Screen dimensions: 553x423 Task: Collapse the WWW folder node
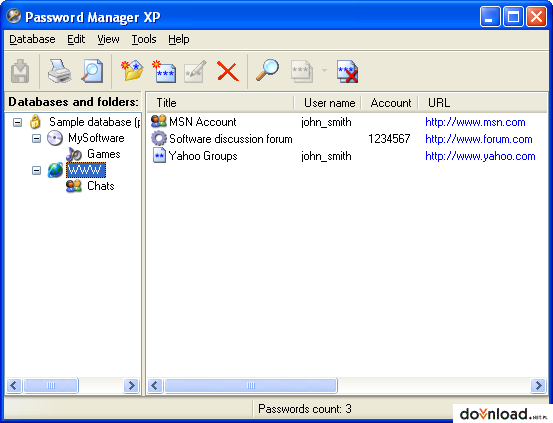[x=36, y=170]
